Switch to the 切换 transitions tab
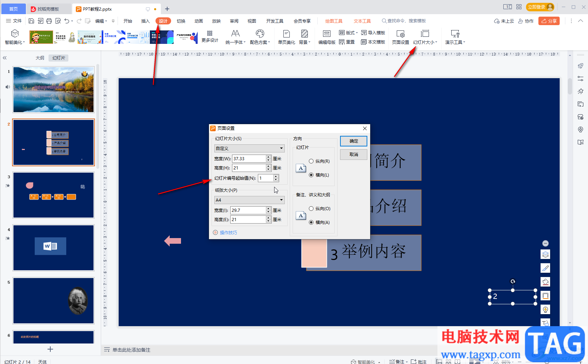Viewport: 588px width, 364px height. (x=181, y=21)
